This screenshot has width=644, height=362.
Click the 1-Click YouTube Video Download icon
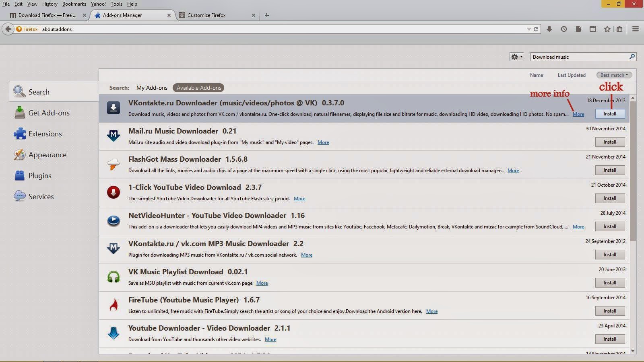[114, 192]
